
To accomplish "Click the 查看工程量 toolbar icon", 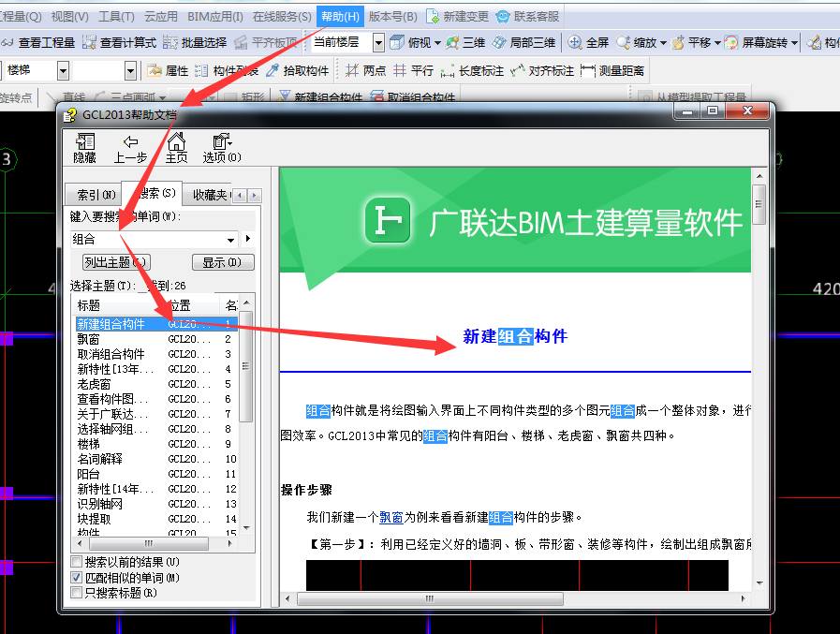I will click(x=38, y=42).
